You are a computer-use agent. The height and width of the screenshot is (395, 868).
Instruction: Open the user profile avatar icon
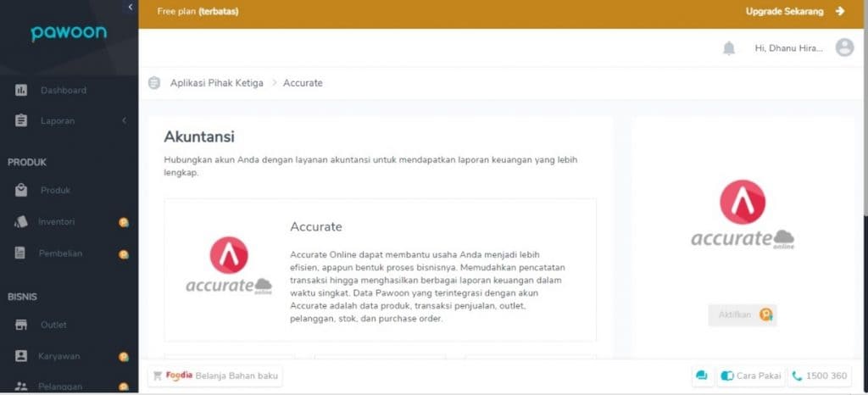click(x=845, y=47)
